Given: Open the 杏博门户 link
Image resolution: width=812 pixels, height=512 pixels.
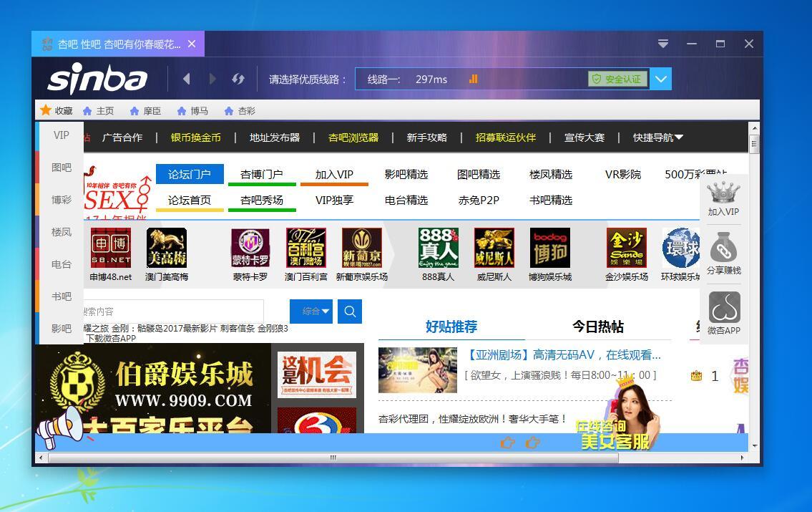Looking at the screenshot, I should point(262,175).
